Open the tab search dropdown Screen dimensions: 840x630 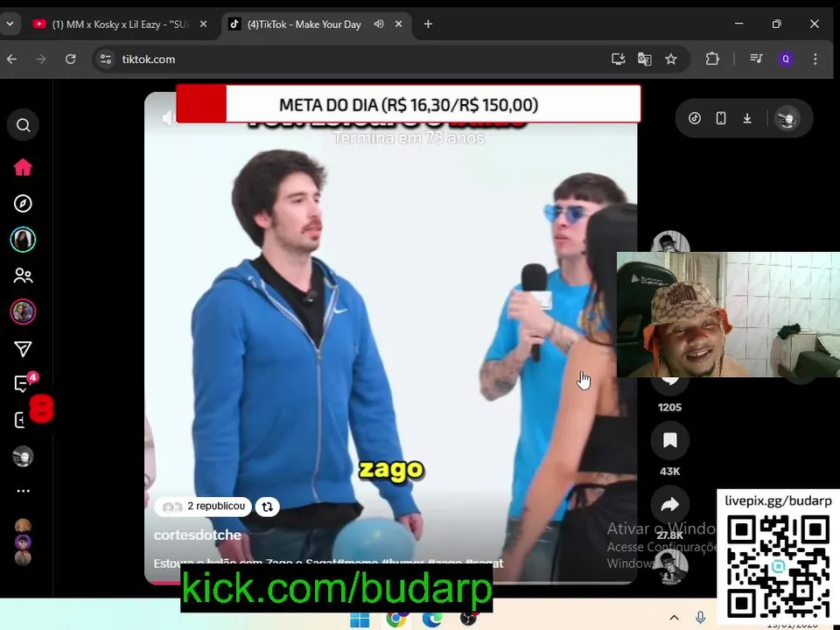[x=10, y=24]
